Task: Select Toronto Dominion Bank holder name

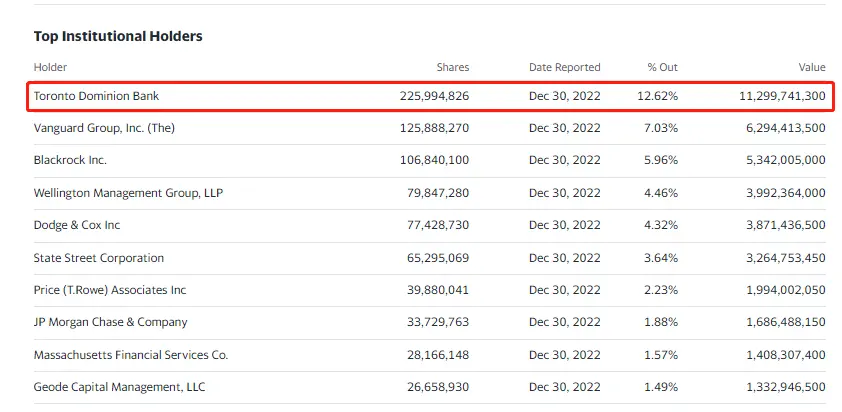Action: point(97,96)
